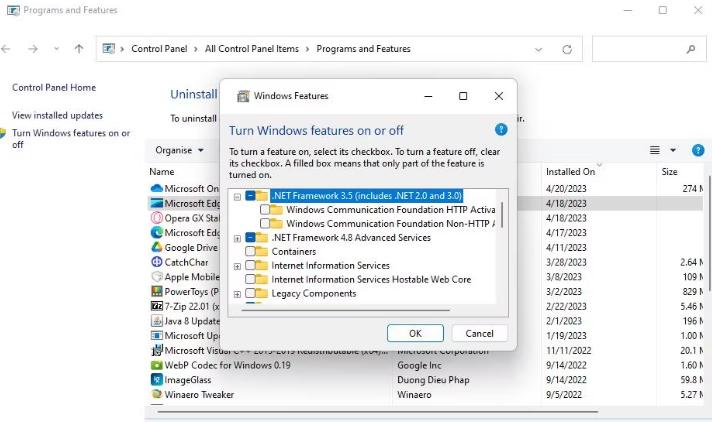Select the WebP Codec icon

pos(157,365)
